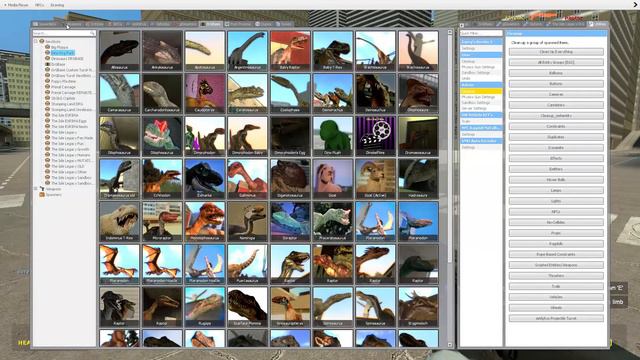
Task: Select the Argentinosaurus spawn icon
Action: pos(247,50)
